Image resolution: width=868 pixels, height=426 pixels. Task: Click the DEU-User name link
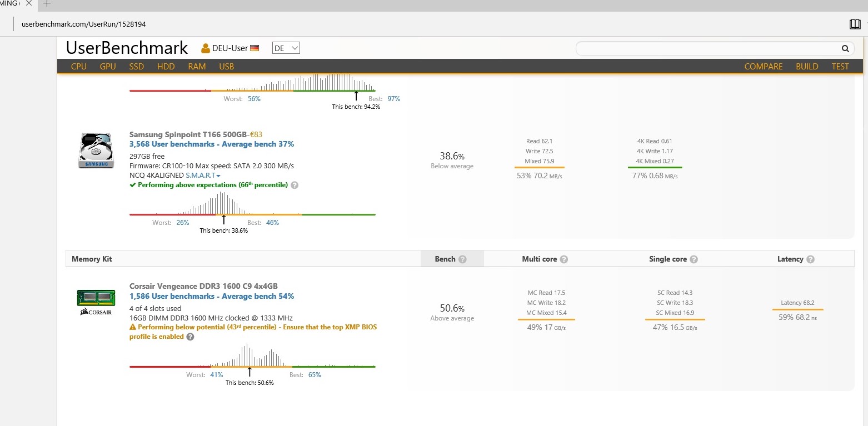click(x=230, y=48)
